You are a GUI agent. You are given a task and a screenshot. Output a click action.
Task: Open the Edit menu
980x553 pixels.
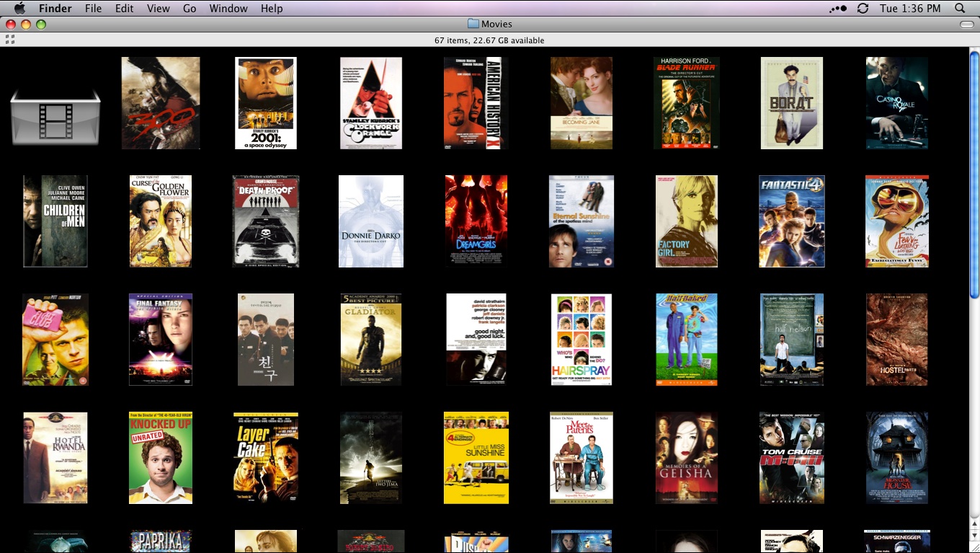(125, 9)
